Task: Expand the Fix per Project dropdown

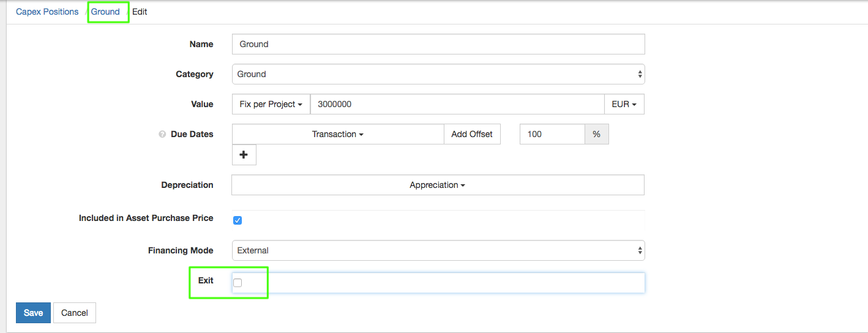Action: 271,104
